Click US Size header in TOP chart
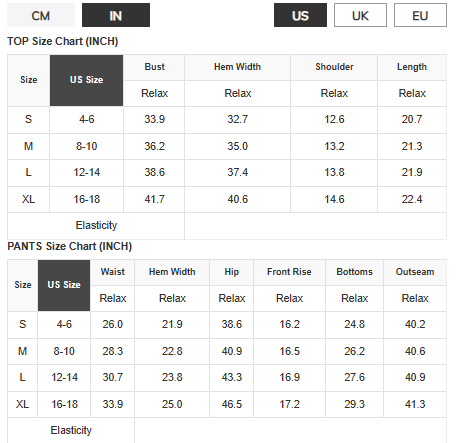 [86, 80]
